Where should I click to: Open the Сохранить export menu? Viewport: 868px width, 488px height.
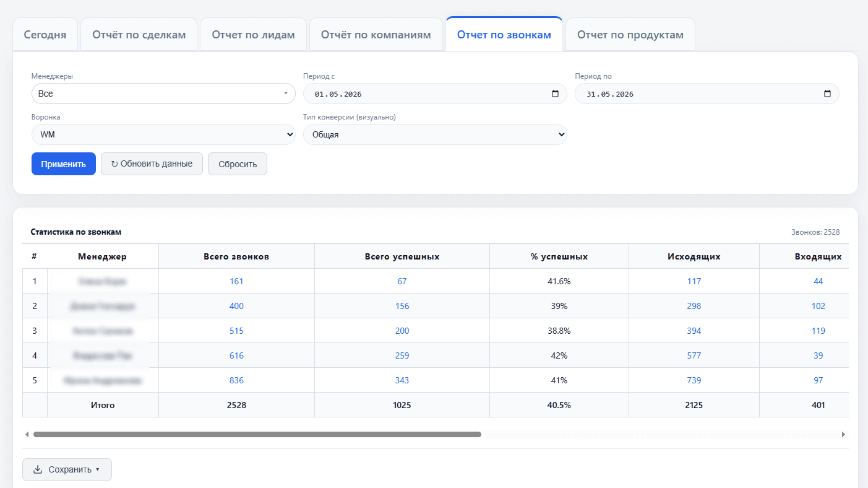(67, 469)
